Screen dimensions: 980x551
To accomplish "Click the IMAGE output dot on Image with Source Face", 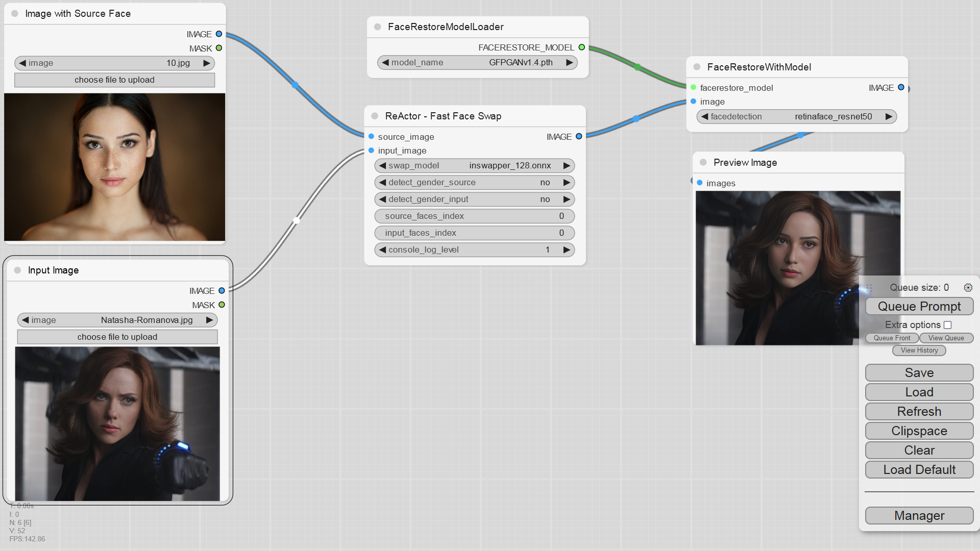I will 218,34.
